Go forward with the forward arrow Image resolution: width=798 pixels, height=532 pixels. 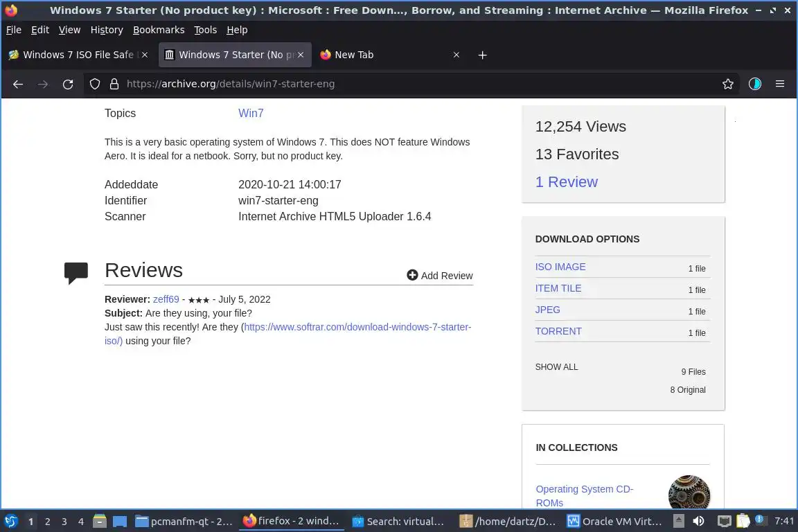click(x=43, y=84)
